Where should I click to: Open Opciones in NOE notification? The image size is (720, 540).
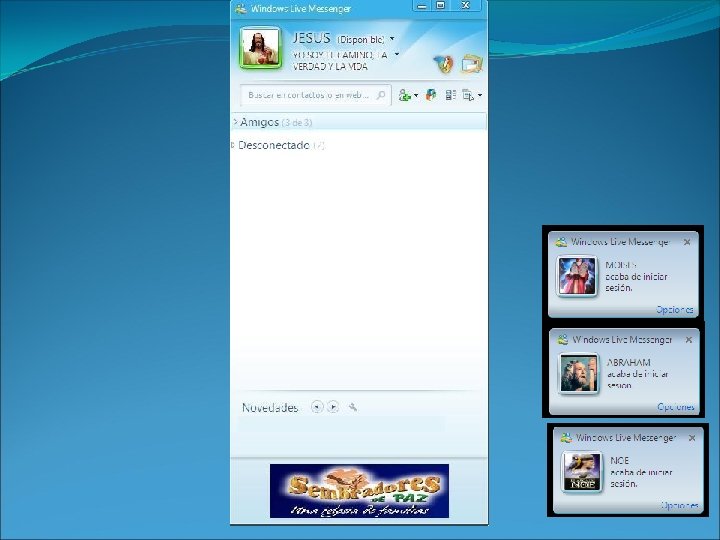coord(680,506)
